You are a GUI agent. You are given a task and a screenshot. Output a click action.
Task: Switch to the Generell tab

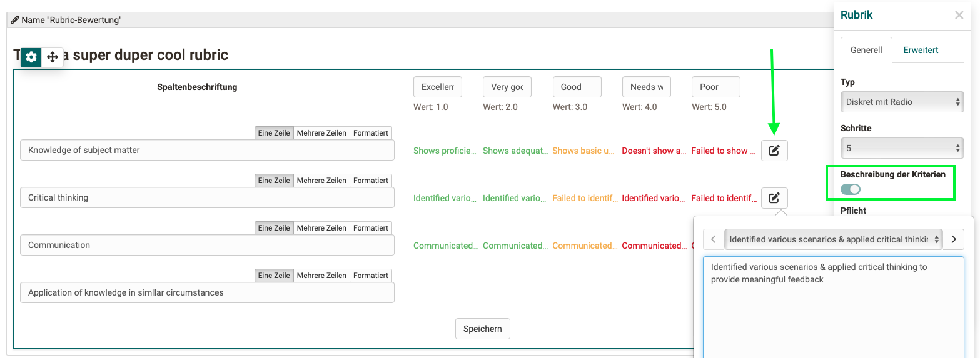866,50
